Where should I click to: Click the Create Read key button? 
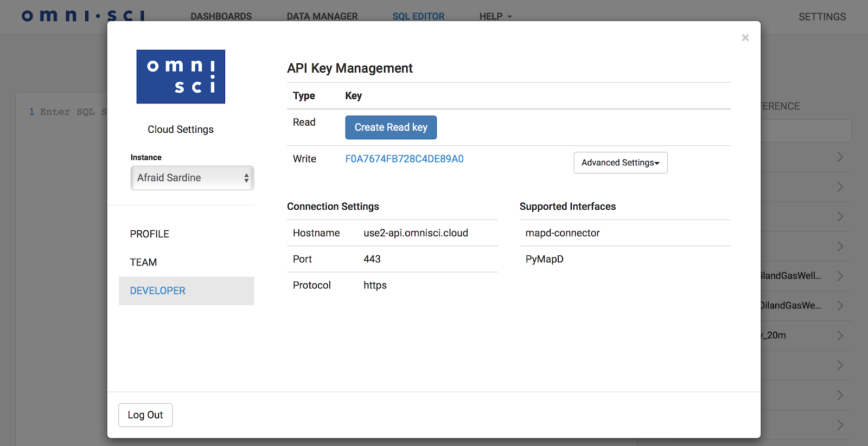pyautogui.click(x=391, y=127)
